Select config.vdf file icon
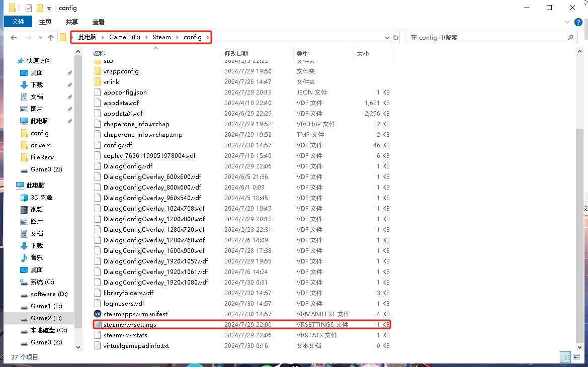 pyautogui.click(x=98, y=145)
